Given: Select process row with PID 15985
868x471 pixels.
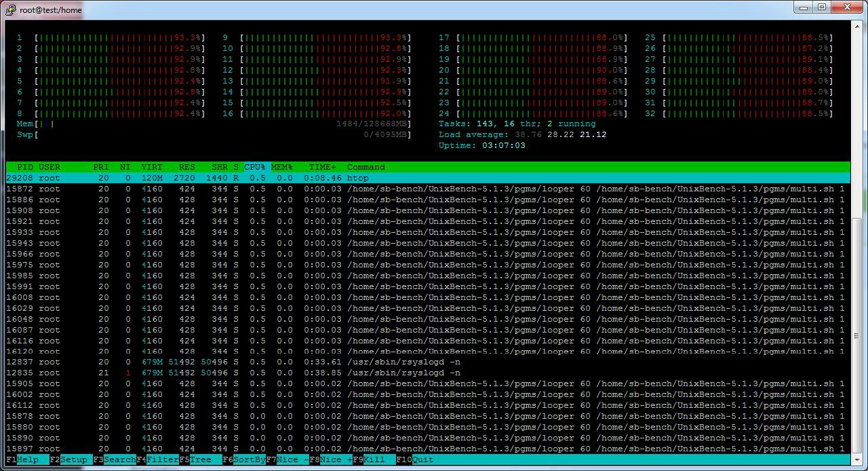Looking at the screenshot, I should tap(427, 276).
